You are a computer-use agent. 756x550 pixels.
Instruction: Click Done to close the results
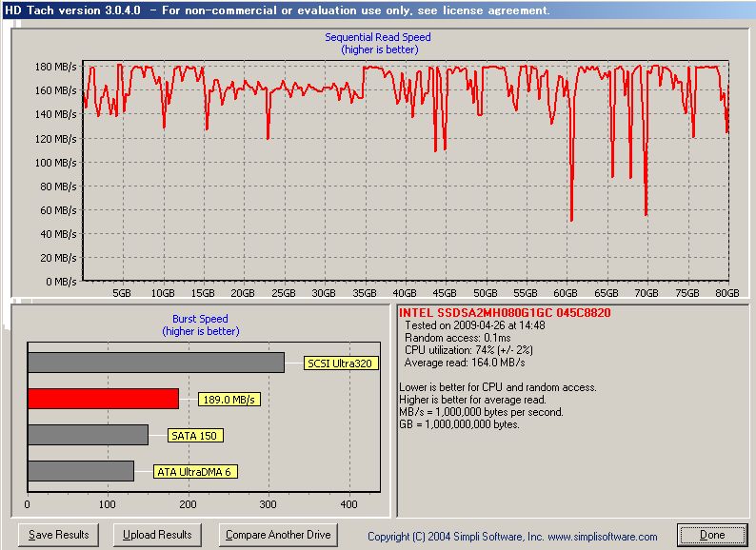coord(712,535)
